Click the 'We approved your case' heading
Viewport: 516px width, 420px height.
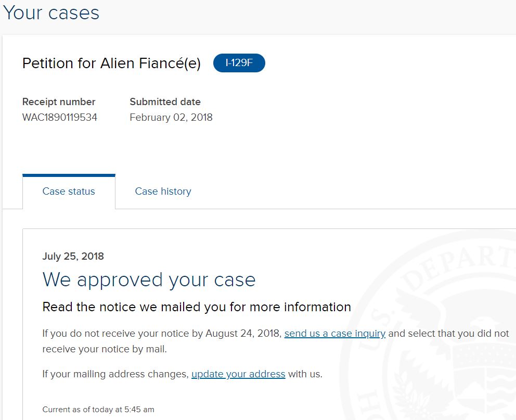pos(149,281)
